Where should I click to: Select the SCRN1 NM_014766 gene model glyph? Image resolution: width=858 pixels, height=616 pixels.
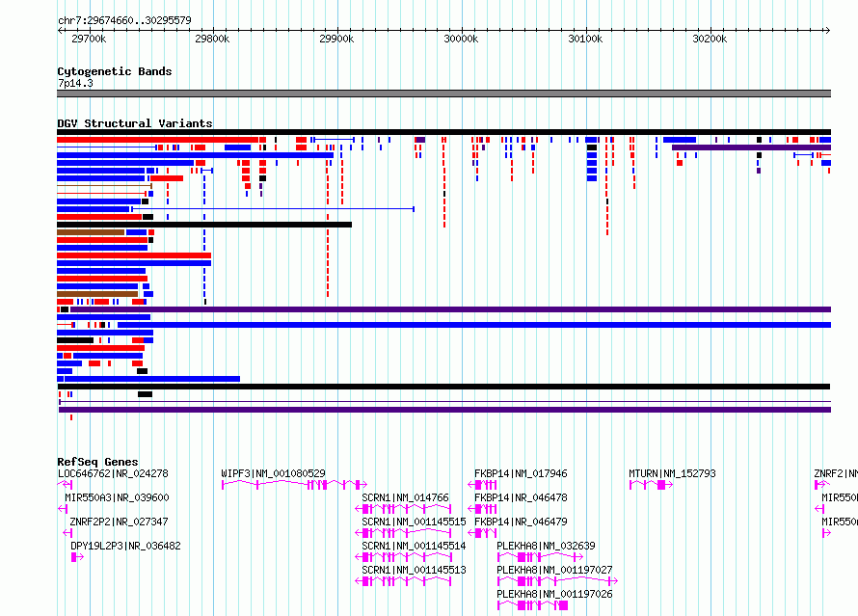[404, 509]
